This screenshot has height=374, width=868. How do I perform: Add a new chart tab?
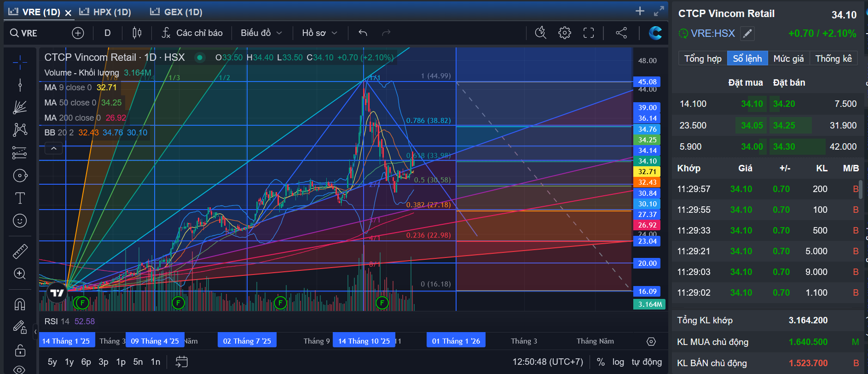tap(640, 11)
